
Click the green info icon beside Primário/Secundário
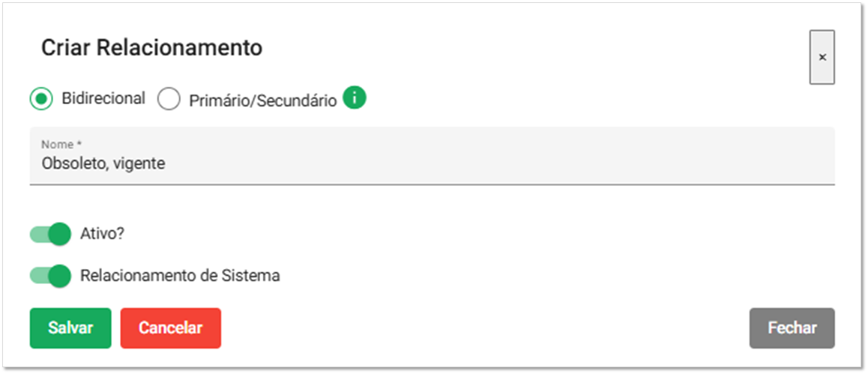click(x=355, y=98)
